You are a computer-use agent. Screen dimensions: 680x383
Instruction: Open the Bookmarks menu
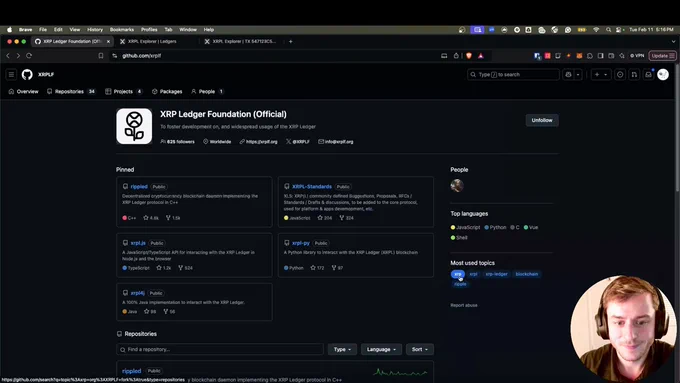click(122, 29)
